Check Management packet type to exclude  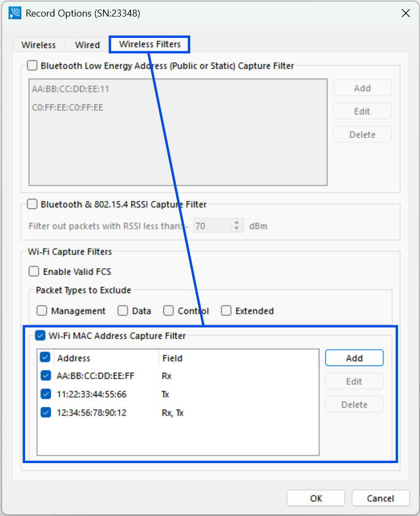(42, 311)
